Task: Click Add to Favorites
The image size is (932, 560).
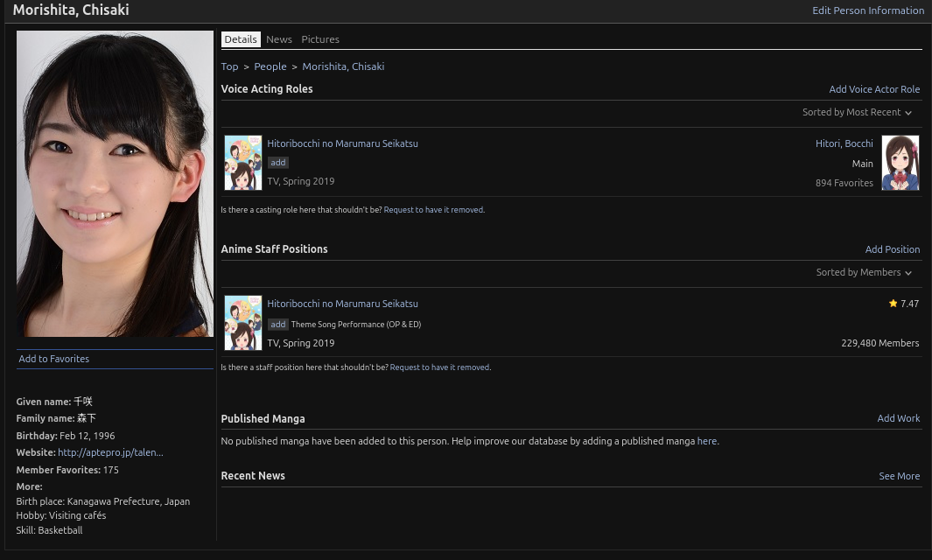Action: 54,359
